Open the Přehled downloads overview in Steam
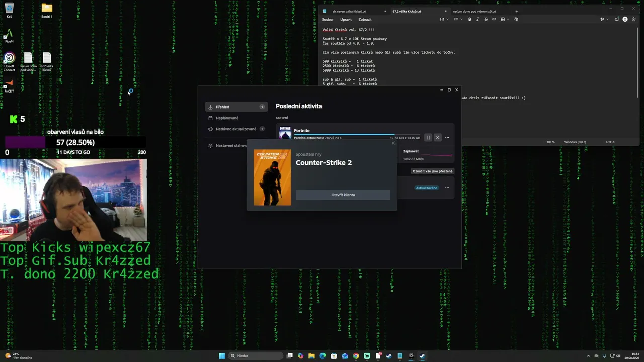The width and height of the screenshot is (644, 362). (x=236, y=107)
